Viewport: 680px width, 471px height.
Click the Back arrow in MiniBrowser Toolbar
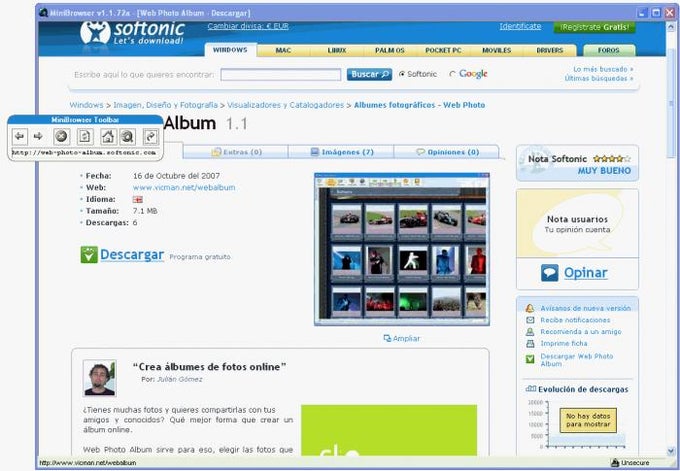[x=19, y=137]
